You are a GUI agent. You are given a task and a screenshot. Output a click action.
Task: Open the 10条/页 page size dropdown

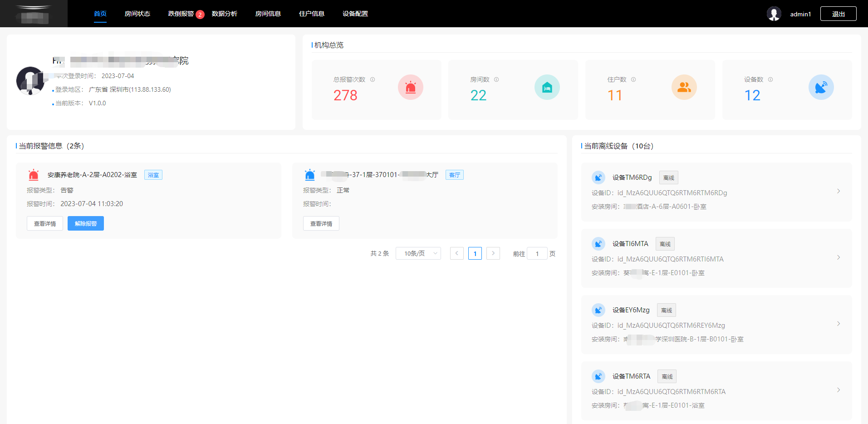(418, 253)
